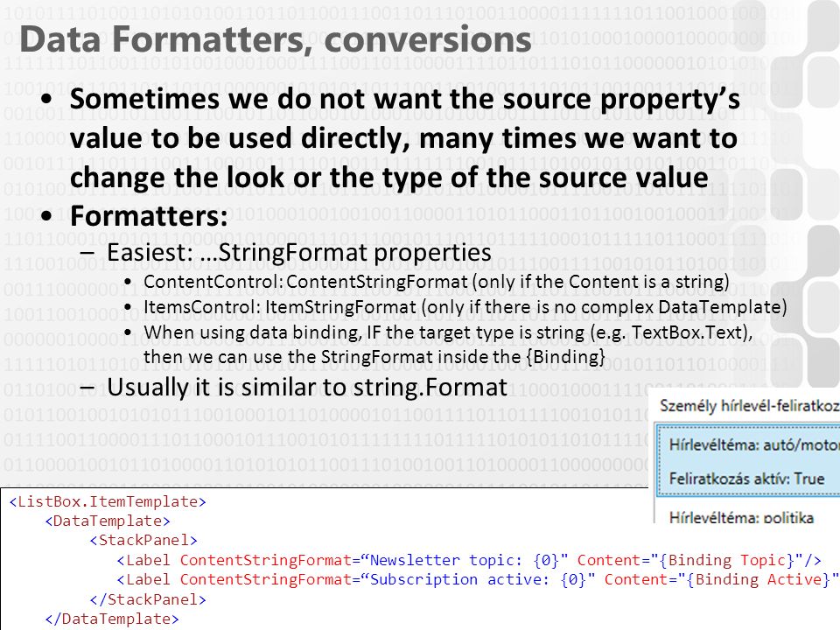
Task: Click 'Usually it is similar to string.Format' line
Action: 307,388
